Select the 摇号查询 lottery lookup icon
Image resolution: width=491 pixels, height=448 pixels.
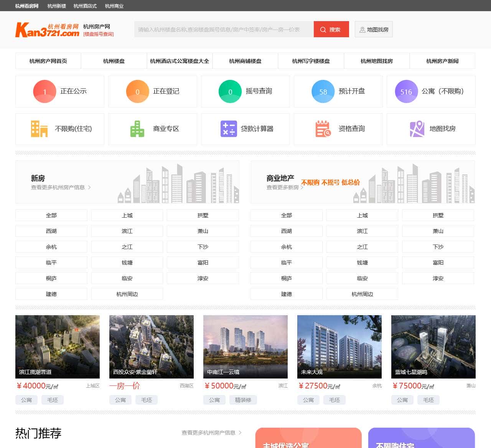click(230, 91)
